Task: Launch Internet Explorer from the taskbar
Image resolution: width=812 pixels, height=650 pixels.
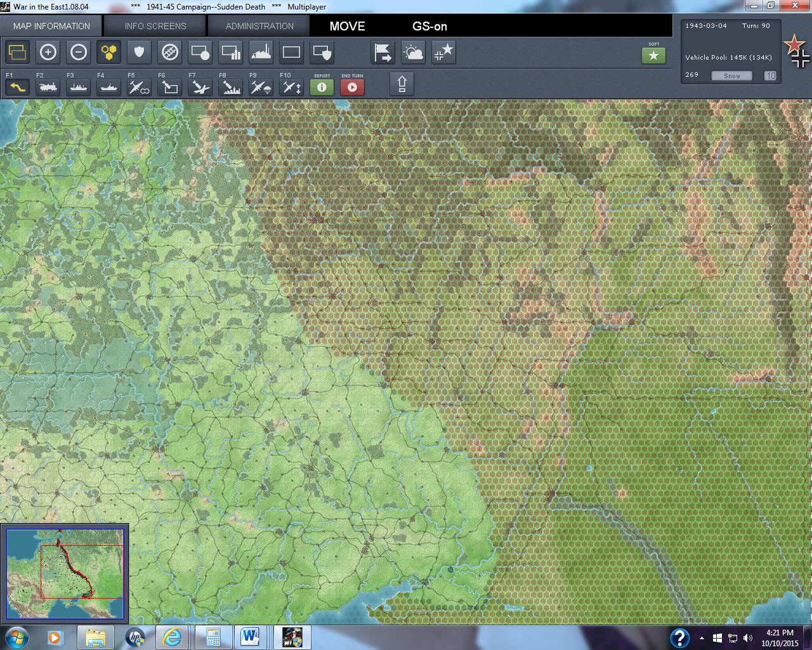Action: point(173,637)
